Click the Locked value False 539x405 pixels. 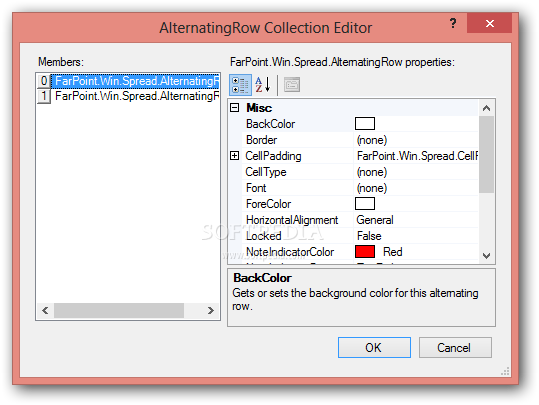369,236
